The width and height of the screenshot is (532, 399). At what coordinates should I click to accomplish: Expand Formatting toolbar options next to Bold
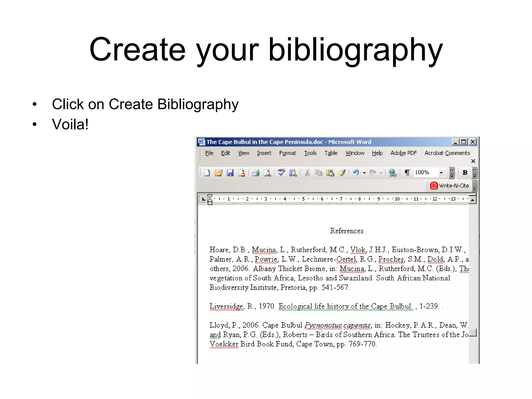tap(475, 173)
